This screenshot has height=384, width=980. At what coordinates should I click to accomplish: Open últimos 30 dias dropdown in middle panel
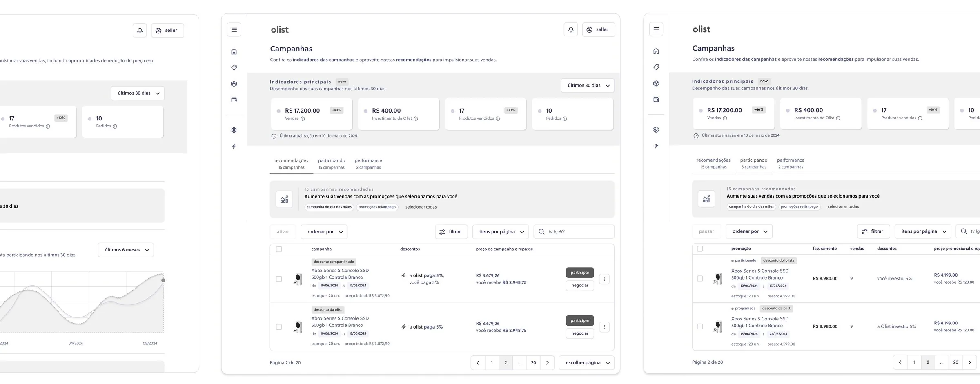588,86
